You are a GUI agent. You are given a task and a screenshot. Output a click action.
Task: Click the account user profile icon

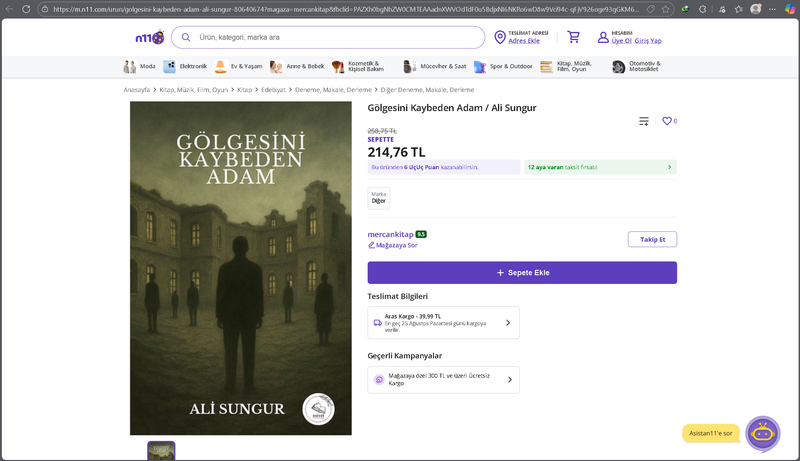(603, 37)
